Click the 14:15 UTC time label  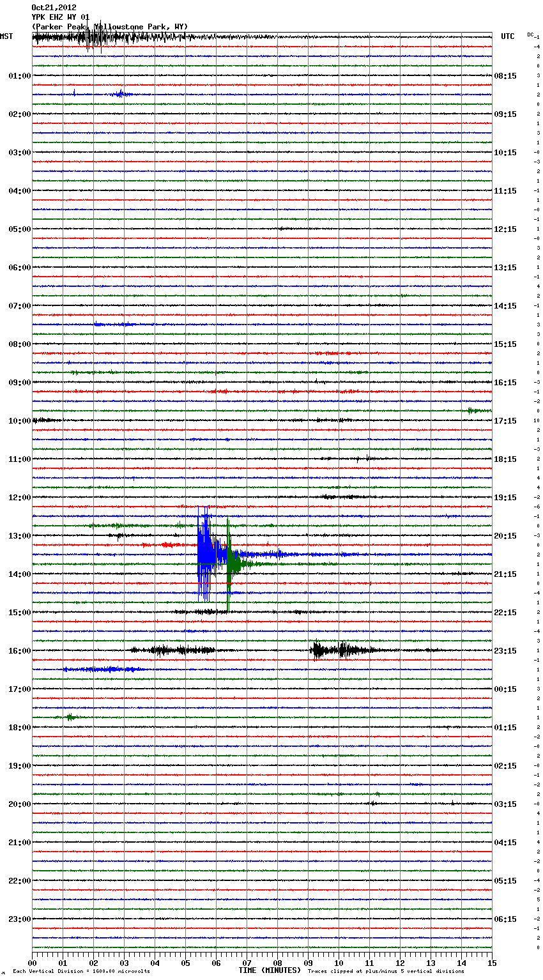pos(505,306)
